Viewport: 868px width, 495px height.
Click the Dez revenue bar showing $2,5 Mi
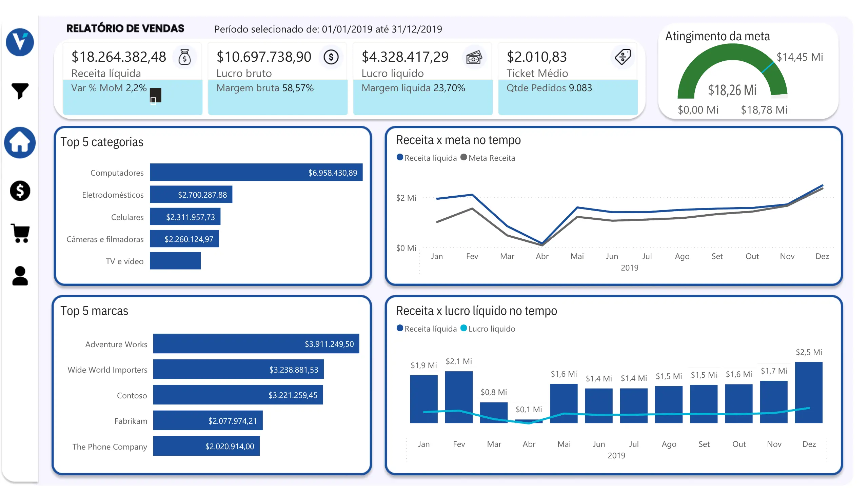[x=809, y=393]
